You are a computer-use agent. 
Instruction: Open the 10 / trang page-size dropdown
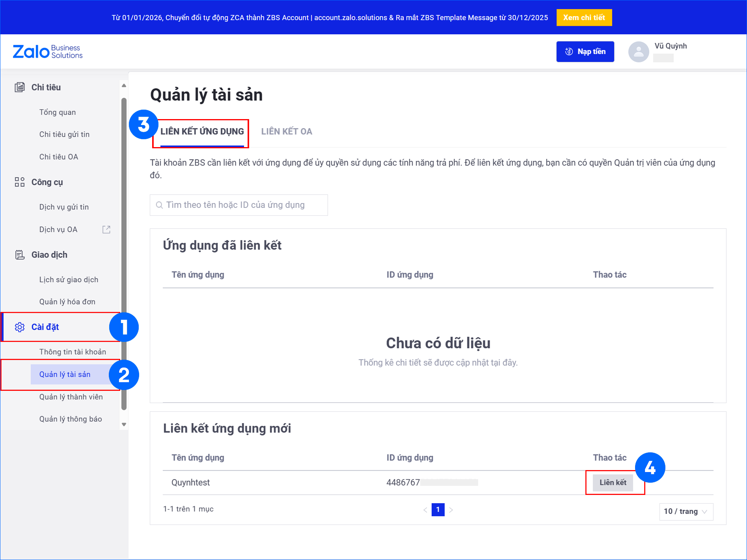tap(686, 511)
